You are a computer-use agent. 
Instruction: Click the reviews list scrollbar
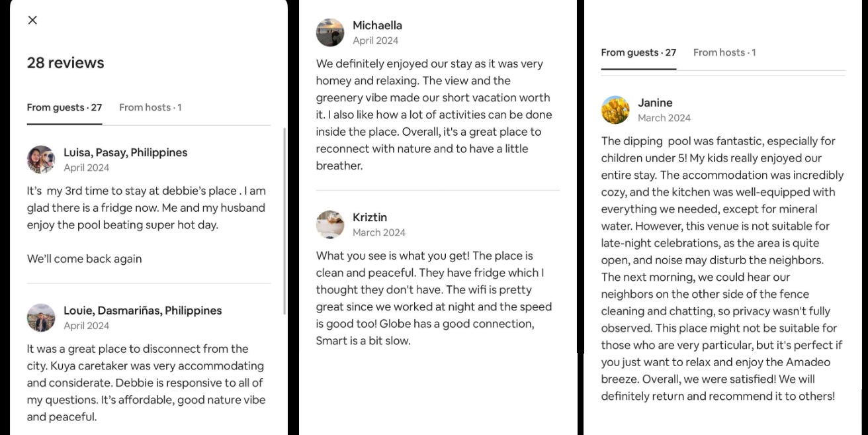click(284, 218)
